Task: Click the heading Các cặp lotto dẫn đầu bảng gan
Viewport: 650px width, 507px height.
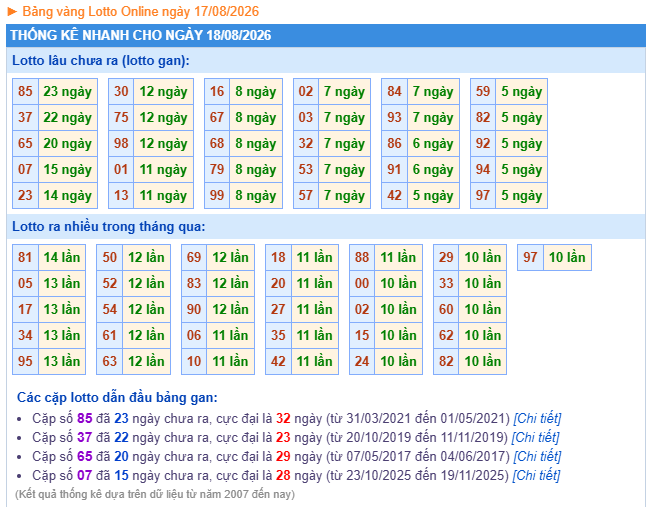Action: 117,397
